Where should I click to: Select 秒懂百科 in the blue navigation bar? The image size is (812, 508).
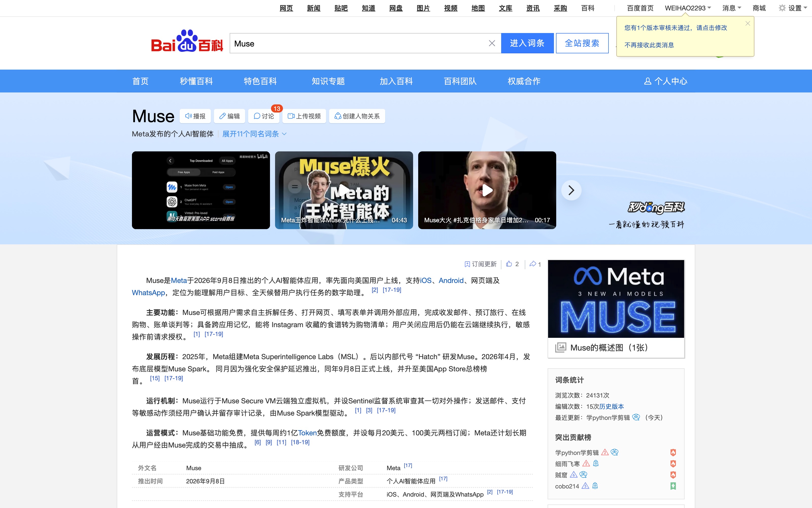click(196, 81)
